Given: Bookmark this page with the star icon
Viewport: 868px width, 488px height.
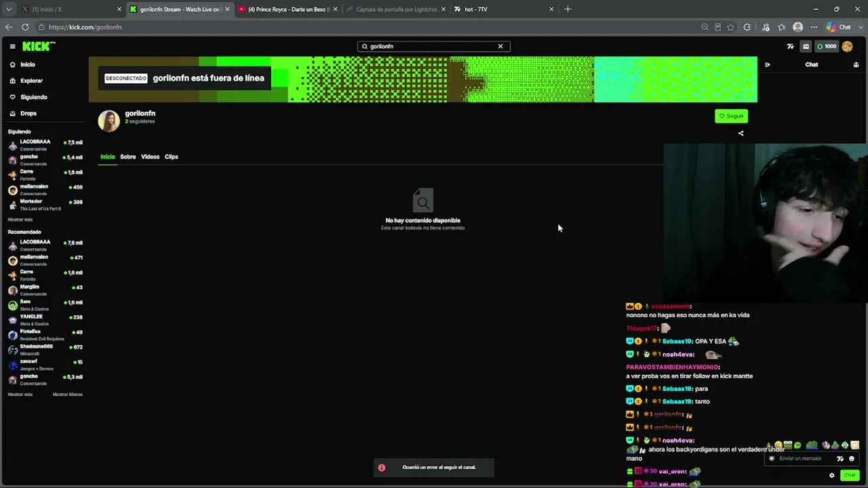Looking at the screenshot, I should coord(730,27).
